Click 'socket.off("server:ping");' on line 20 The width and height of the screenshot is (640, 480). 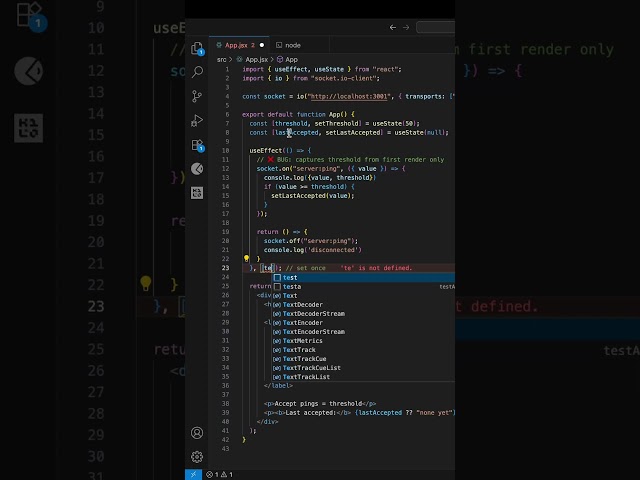click(311, 241)
